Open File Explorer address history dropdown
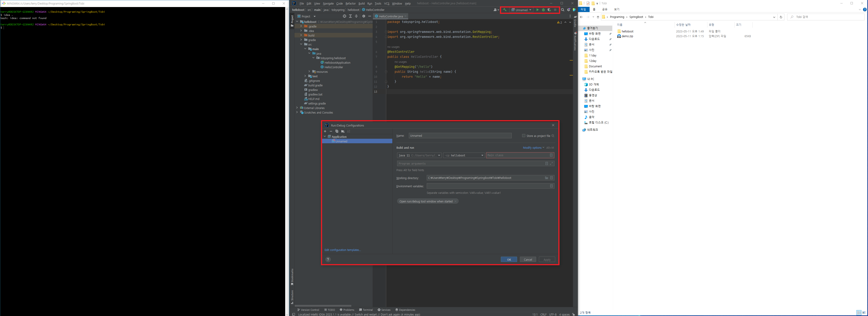 774,17
